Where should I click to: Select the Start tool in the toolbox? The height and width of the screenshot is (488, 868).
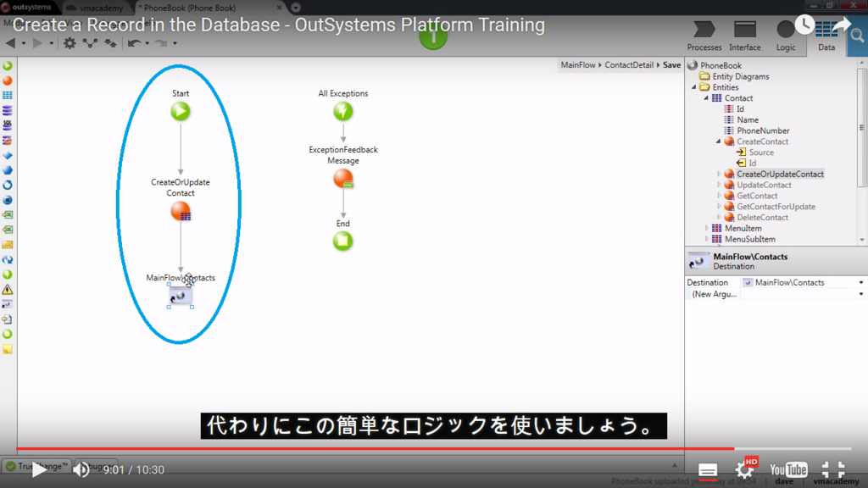coord(7,66)
